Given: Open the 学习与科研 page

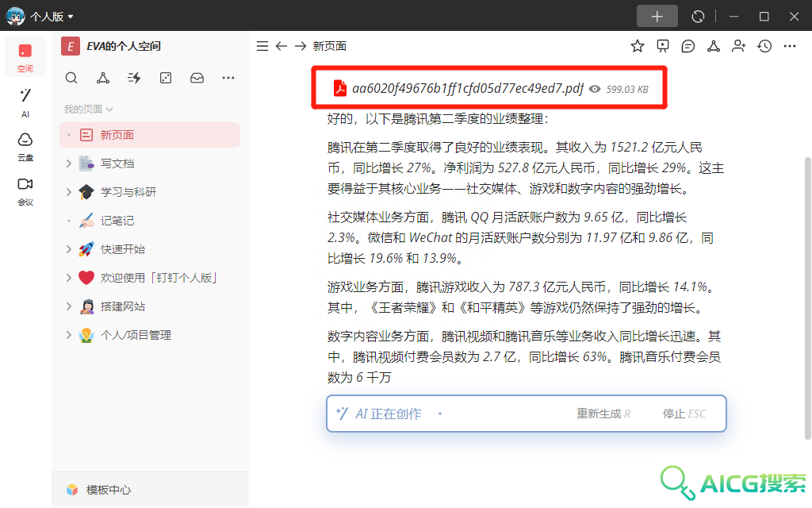Looking at the screenshot, I should 128,192.
